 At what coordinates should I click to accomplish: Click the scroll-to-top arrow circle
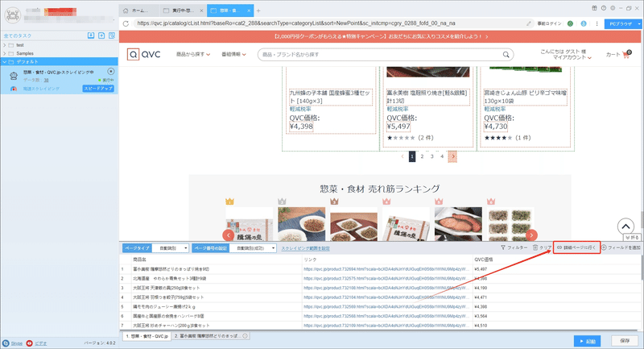tap(625, 226)
